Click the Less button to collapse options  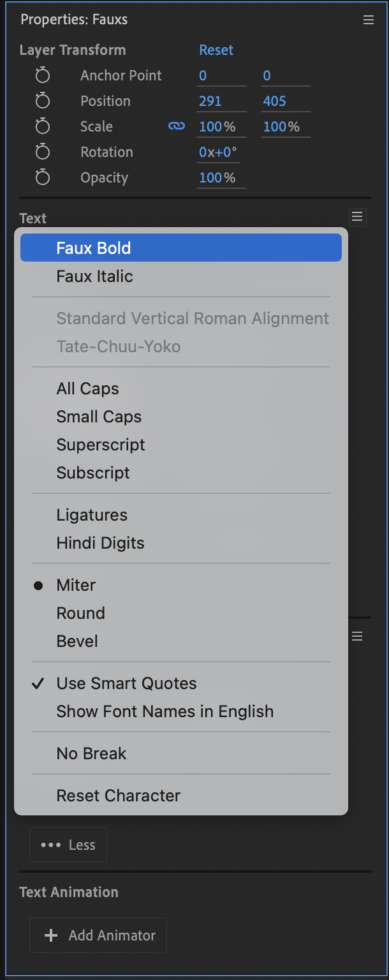pyautogui.click(x=68, y=844)
